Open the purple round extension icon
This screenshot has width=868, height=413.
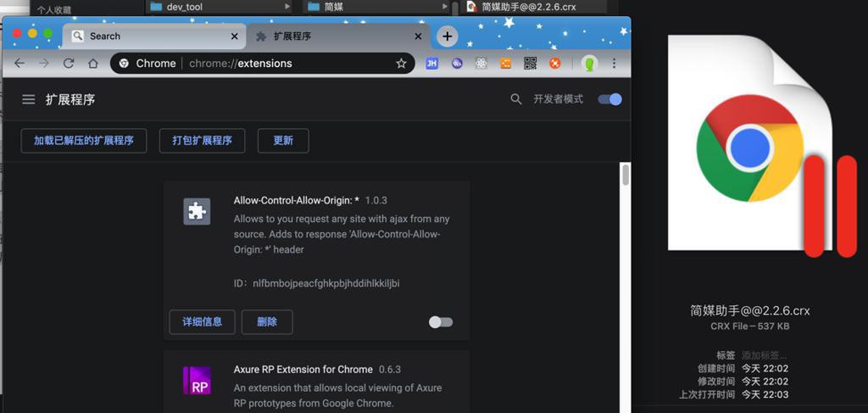point(457,63)
